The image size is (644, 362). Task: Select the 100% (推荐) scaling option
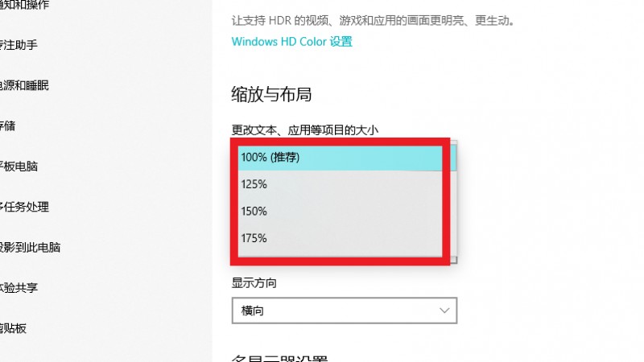click(340, 158)
